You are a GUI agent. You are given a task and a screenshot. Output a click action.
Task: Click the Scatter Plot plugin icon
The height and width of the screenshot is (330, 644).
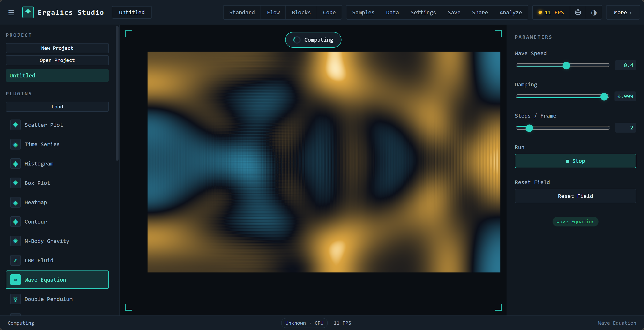(x=15, y=125)
